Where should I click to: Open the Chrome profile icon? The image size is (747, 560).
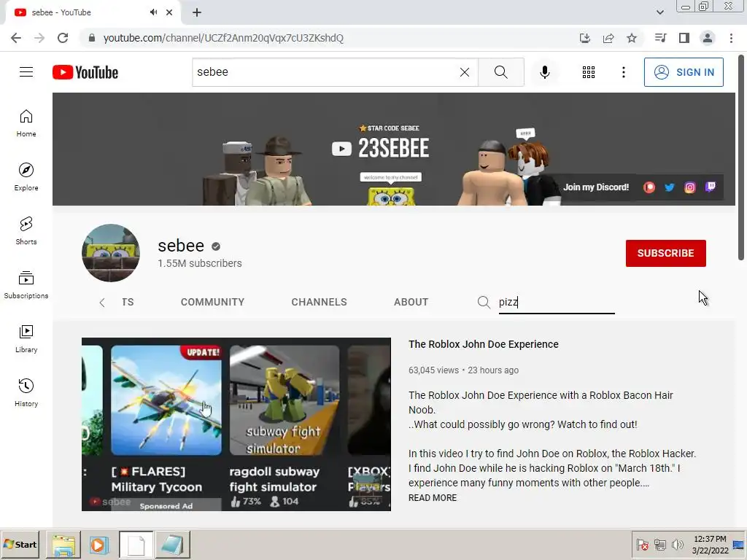click(x=707, y=38)
